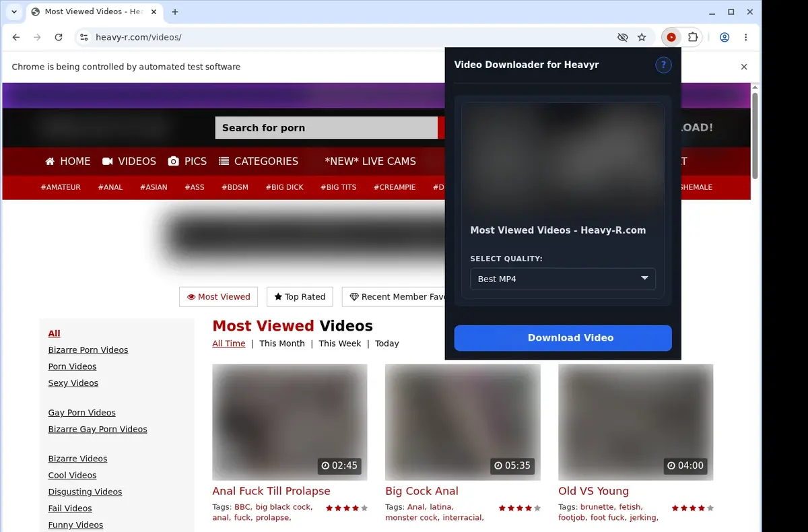Screen dimensions: 808x532
Task: Go back to previous page
Action: pyautogui.click(x=16, y=38)
